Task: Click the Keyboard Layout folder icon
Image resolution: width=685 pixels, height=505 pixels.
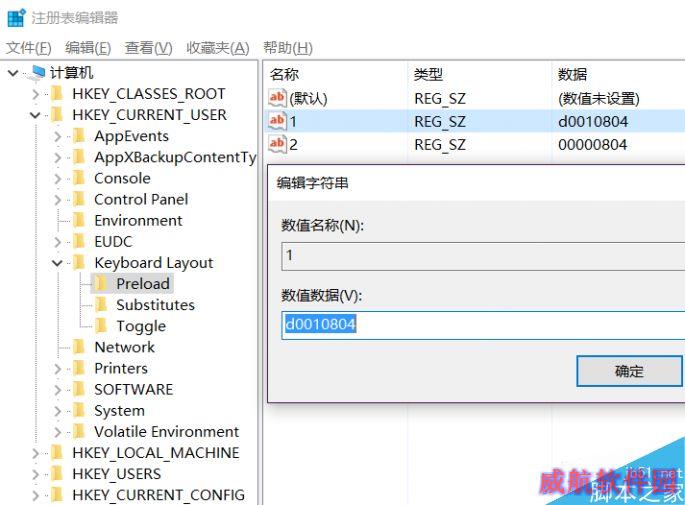Action: click(x=79, y=263)
